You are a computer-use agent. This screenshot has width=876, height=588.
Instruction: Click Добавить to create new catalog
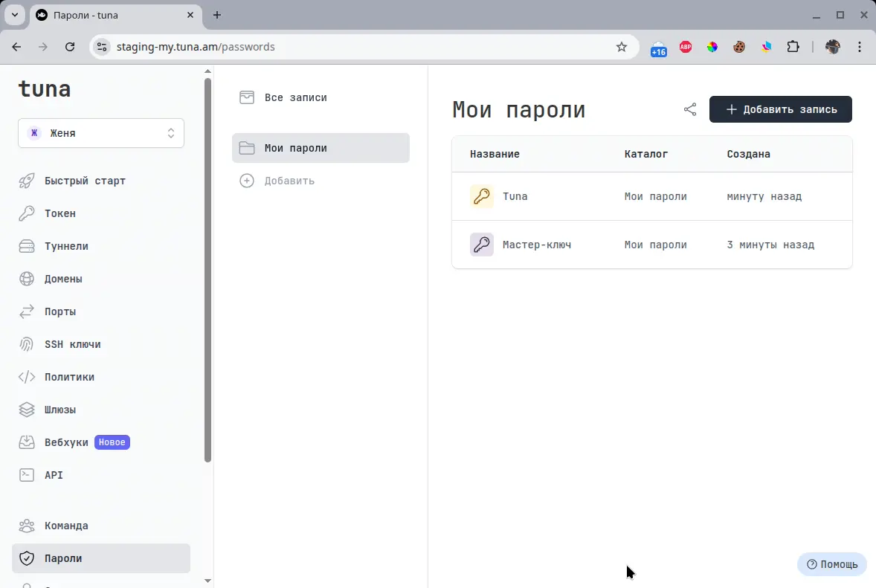click(x=289, y=181)
